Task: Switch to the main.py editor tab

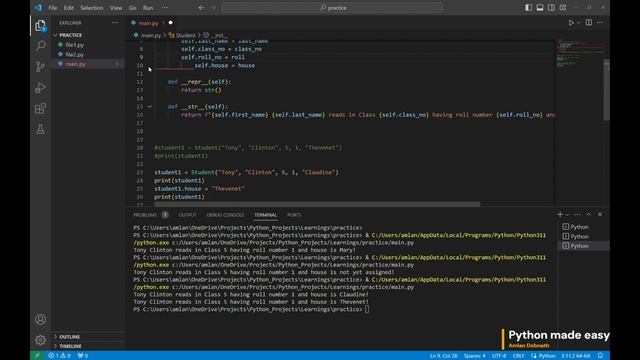Action: [x=148, y=23]
